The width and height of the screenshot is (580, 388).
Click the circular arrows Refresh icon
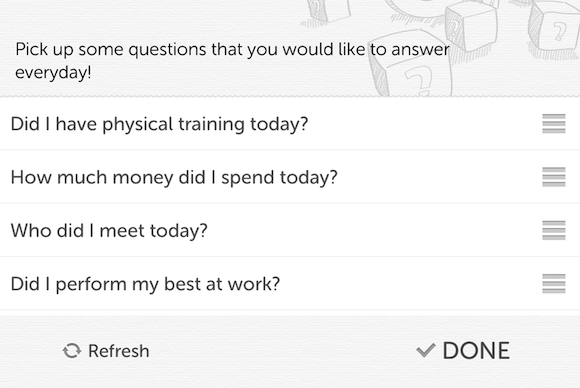pyautogui.click(x=72, y=351)
